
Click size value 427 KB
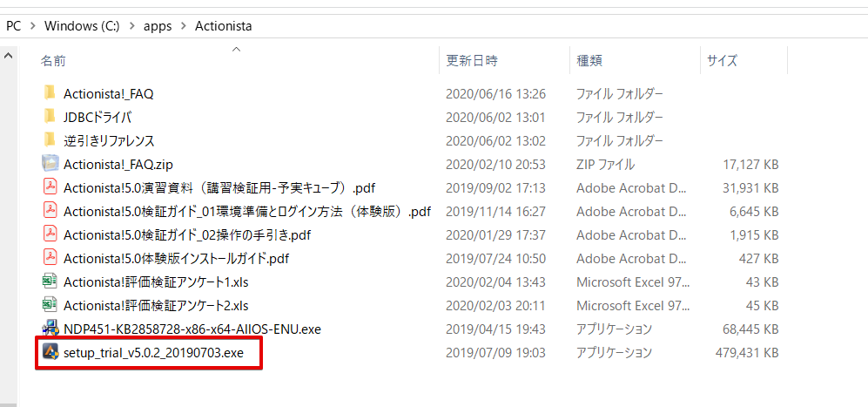click(759, 258)
